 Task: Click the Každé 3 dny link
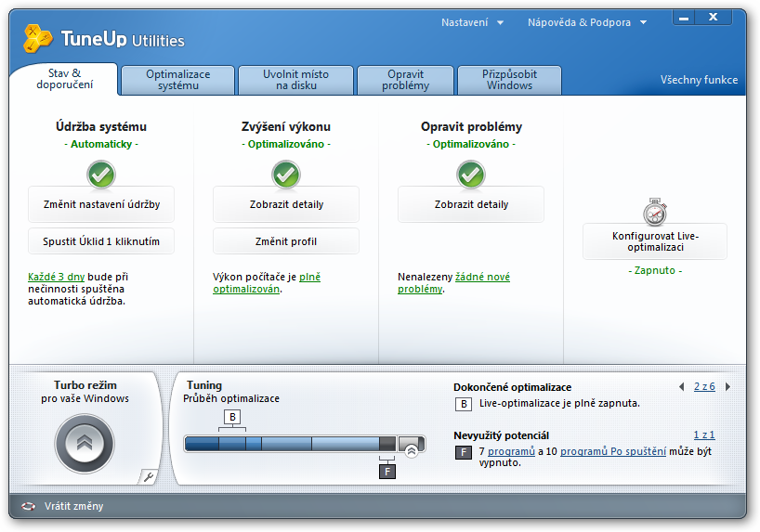pos(57,277)
